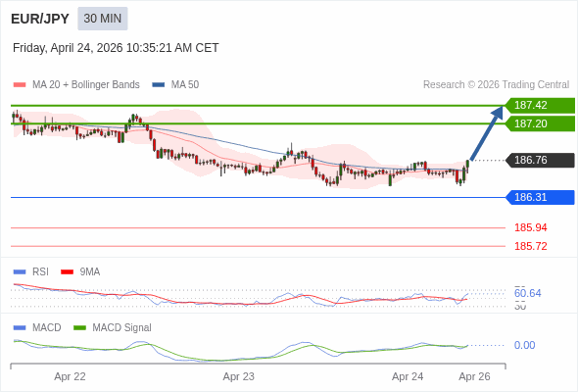This screenshot has height=392, width=578.
Task: Click the blue MACD legend swatch
Action: point(20,328)
